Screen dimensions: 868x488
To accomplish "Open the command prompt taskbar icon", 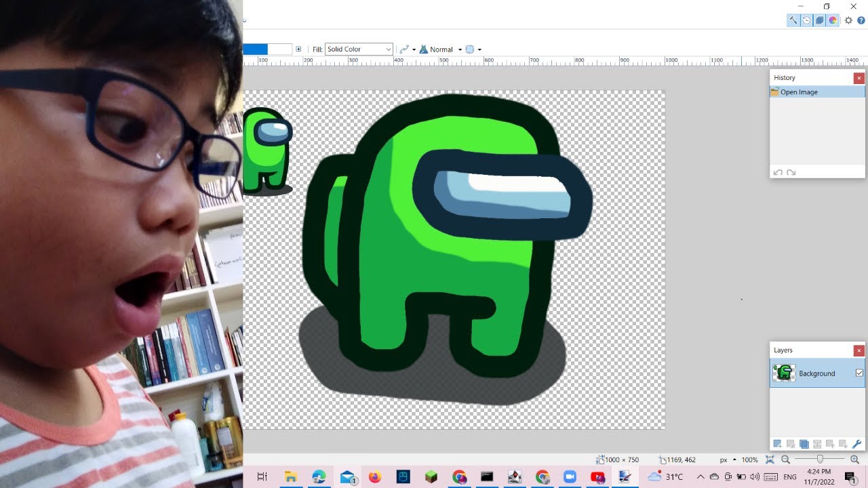I will (x=486, y=477).
